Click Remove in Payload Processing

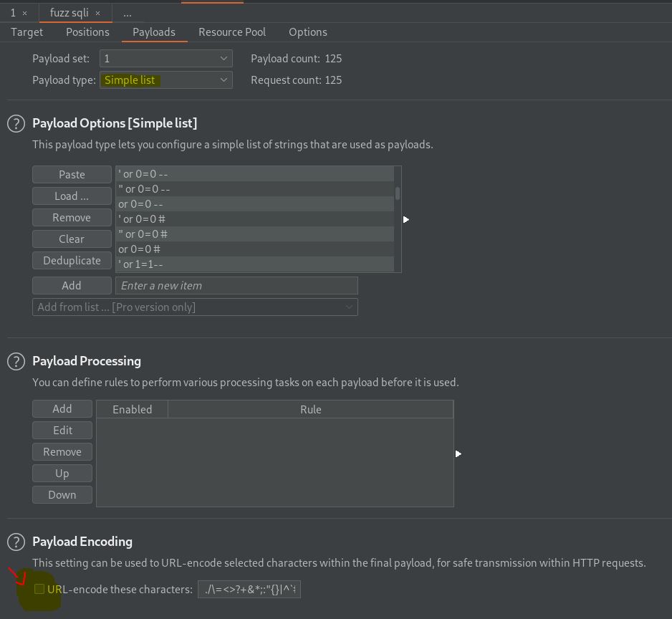point(62,451)
